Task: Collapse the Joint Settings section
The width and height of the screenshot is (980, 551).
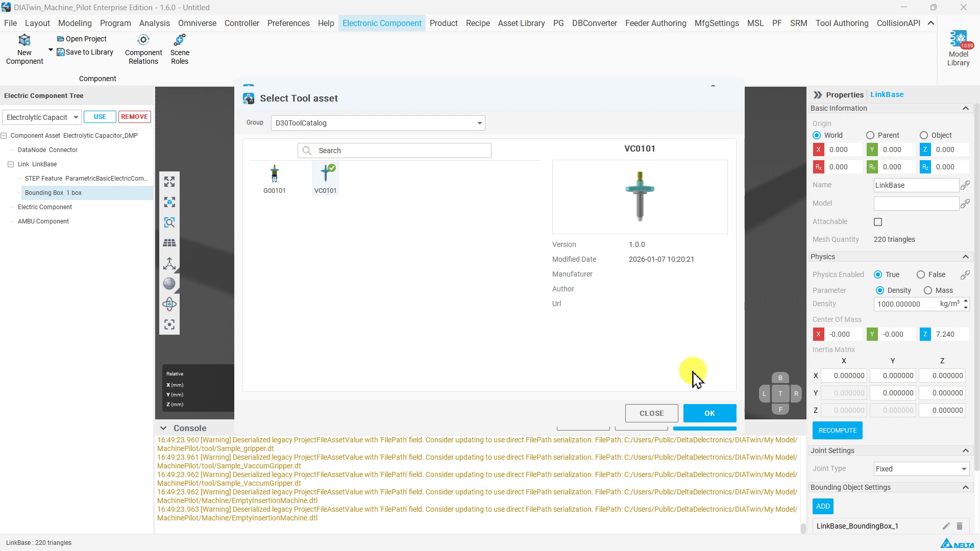Action: click(x=965, y=450)
